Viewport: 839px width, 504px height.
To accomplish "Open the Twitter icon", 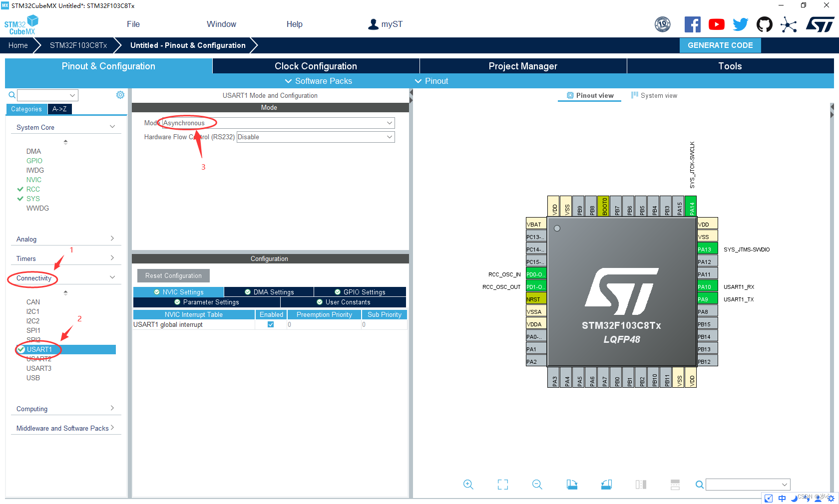I will pyautogui.click(x=740, y=24).
